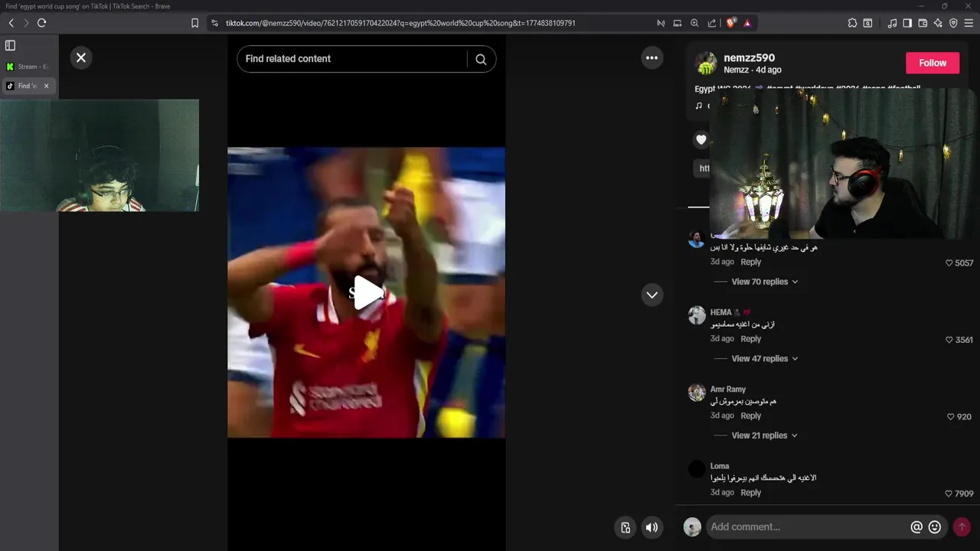Open Brave playlist music note icon

click(892, 23)
